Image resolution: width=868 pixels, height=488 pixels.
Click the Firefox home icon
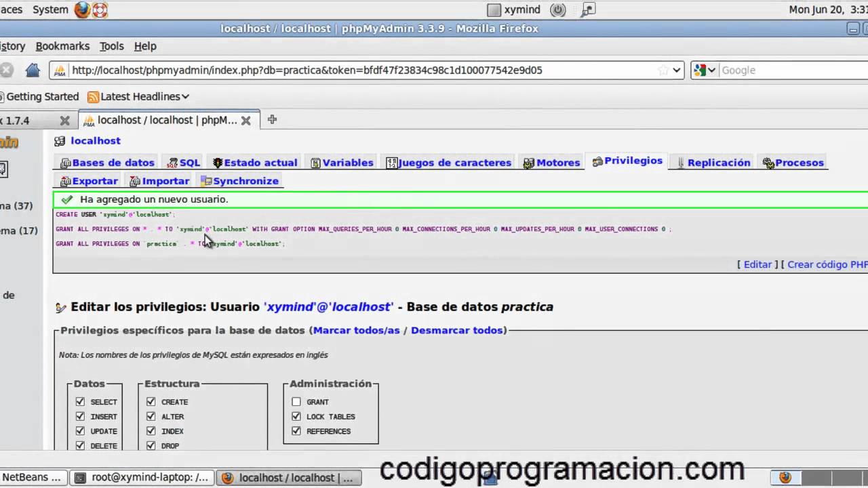click(33, 70)
